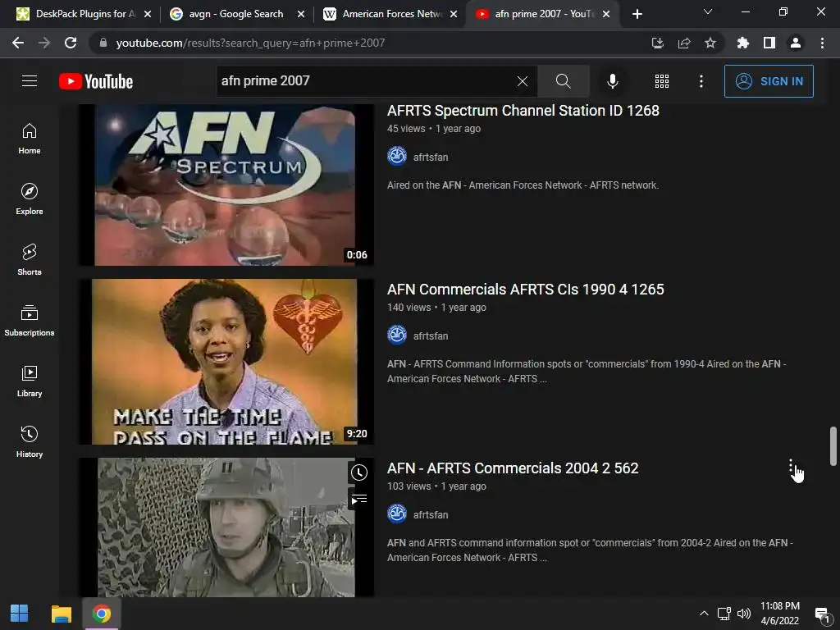Open network icon in system tray
The height and width of the screenshot is (630, 840).
click(x=724, y=614)
